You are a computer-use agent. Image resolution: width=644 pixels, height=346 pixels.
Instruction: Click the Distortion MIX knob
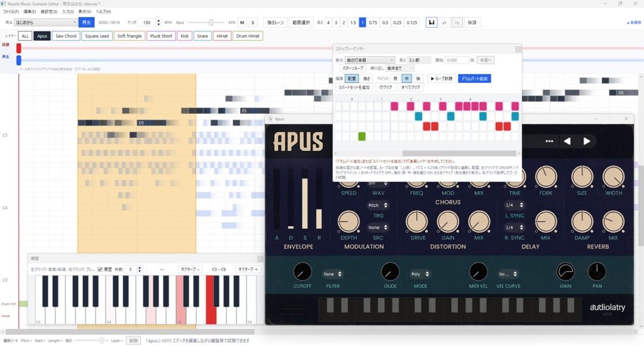pos(479,222)
